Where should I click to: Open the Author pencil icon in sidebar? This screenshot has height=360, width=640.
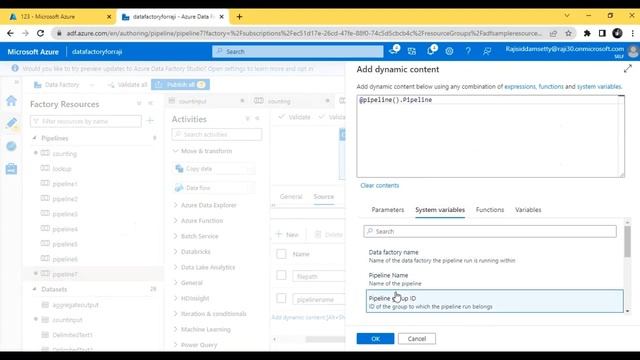(x=11, y=123)
